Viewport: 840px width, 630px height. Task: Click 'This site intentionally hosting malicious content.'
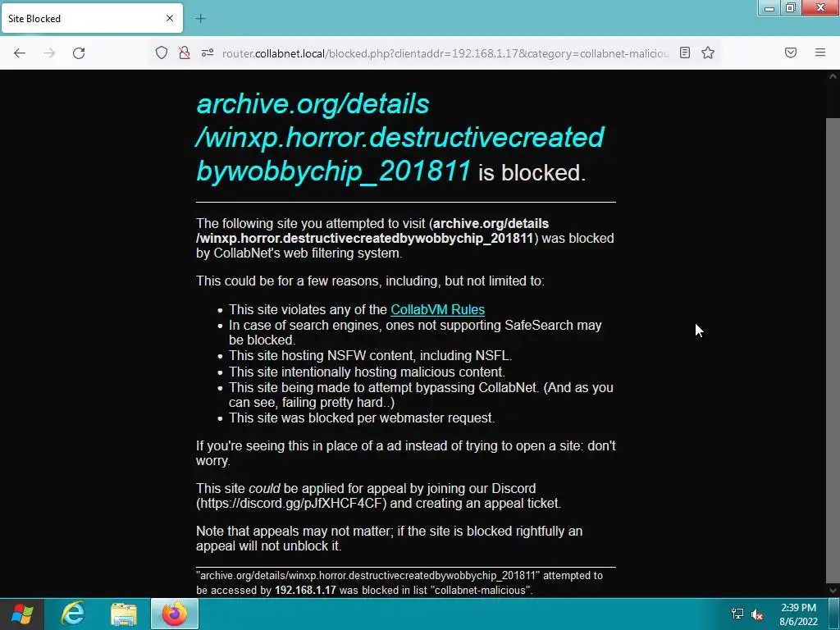click(367, 372)
